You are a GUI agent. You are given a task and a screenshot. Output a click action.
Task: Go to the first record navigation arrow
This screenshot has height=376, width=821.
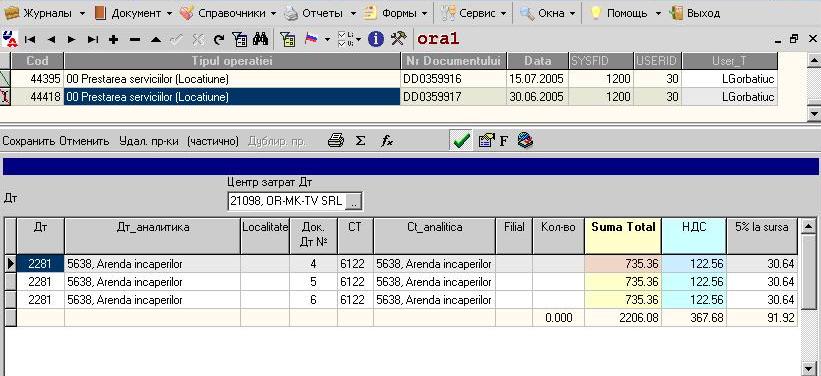tap(29, 39)
